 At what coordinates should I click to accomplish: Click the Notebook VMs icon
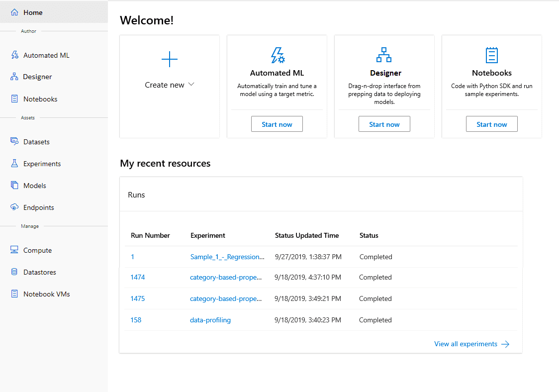click(14, 294)
